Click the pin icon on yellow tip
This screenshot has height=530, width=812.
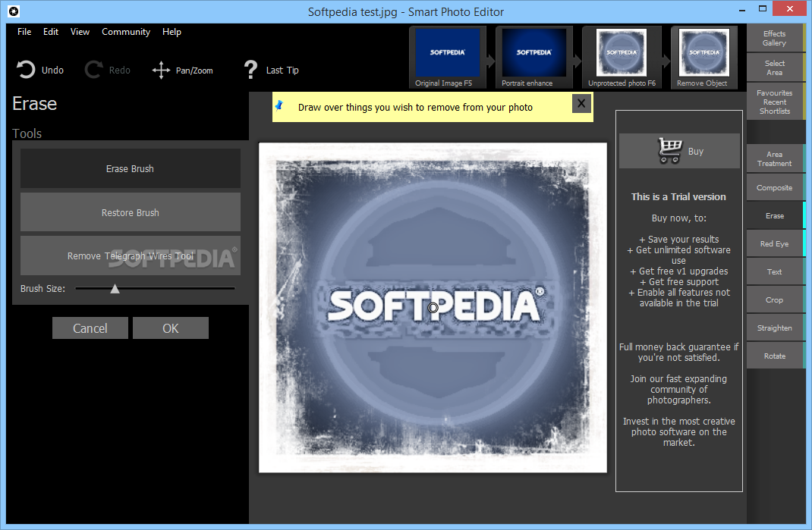[279, 105]
